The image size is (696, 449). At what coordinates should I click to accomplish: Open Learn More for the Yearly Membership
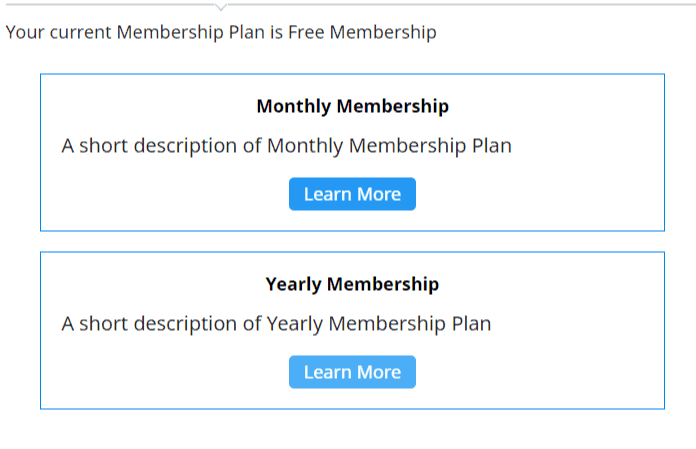tap(352, 372)
